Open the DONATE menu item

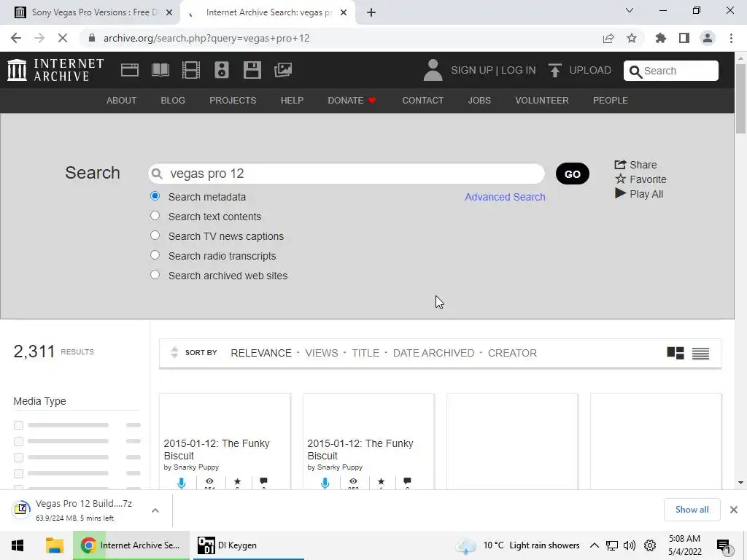(352, 101)
